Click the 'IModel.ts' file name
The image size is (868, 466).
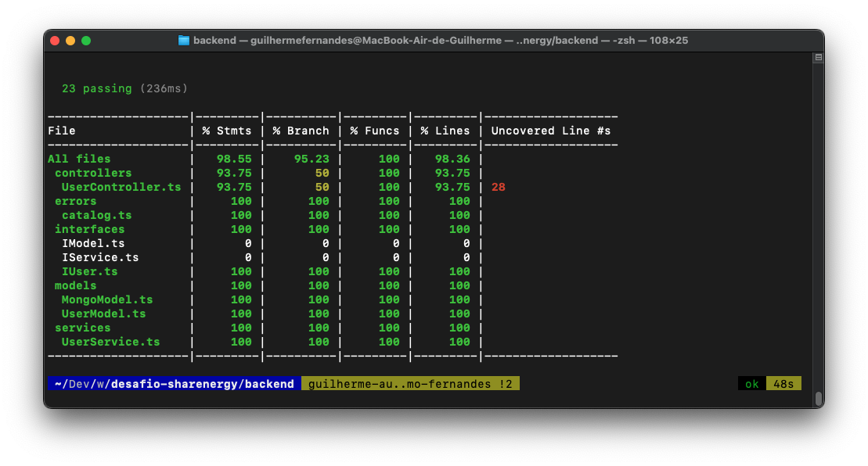tap(93, 243)
